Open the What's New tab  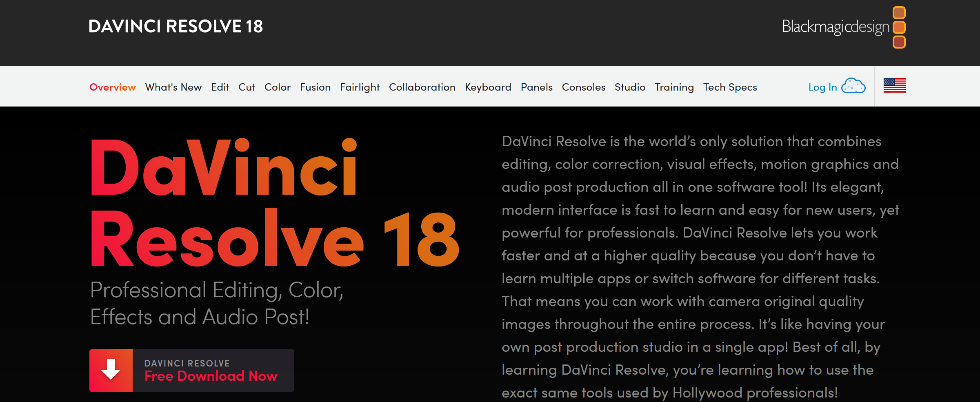pyautogui.click(x=173, y=87)
